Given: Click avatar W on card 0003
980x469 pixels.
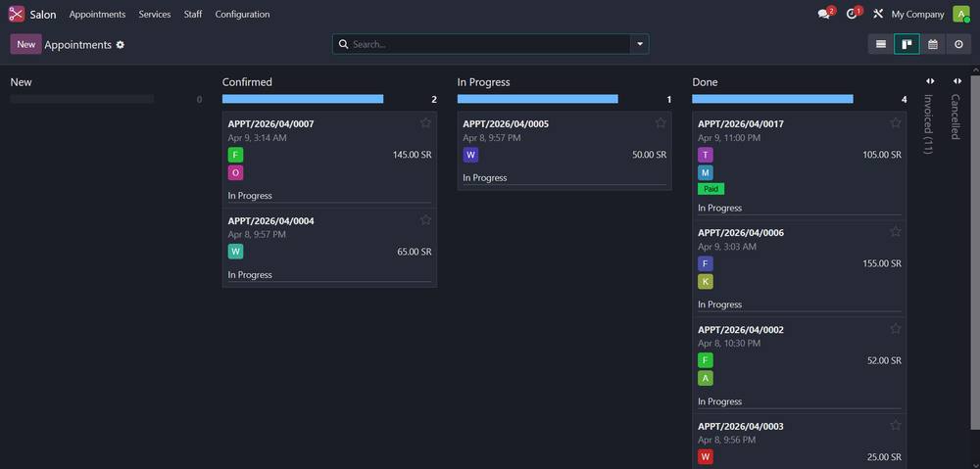Looking at the screenshot, I should point(706,457).
